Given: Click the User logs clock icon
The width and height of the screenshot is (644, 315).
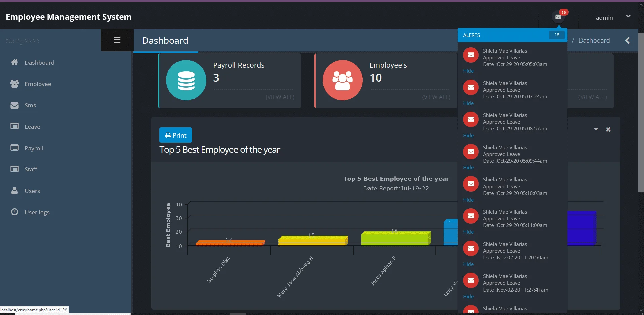Looking at the screenshot, I should coord(14,212).
